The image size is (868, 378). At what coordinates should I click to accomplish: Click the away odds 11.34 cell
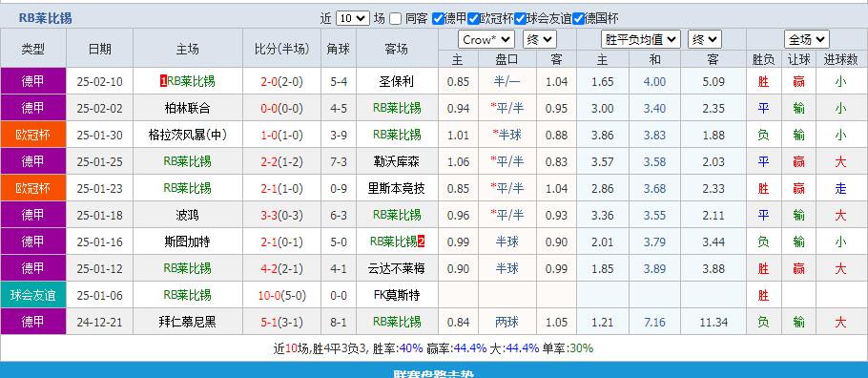713,322
